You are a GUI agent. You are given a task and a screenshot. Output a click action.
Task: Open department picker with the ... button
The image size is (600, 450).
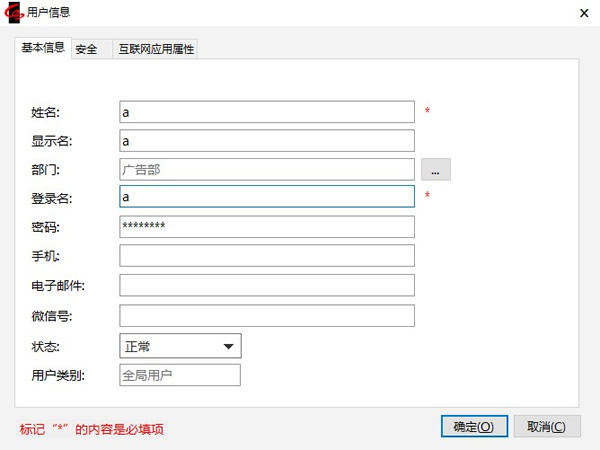[x=436, y=169]
